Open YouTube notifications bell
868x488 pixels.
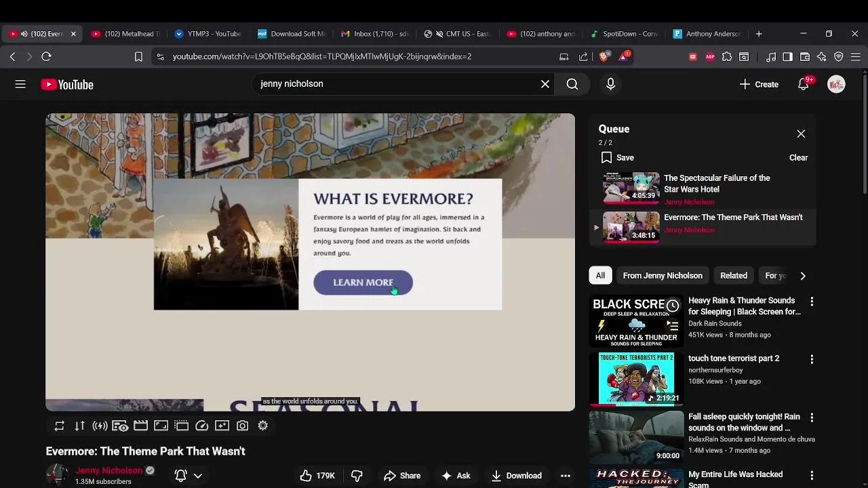(804, 84)
